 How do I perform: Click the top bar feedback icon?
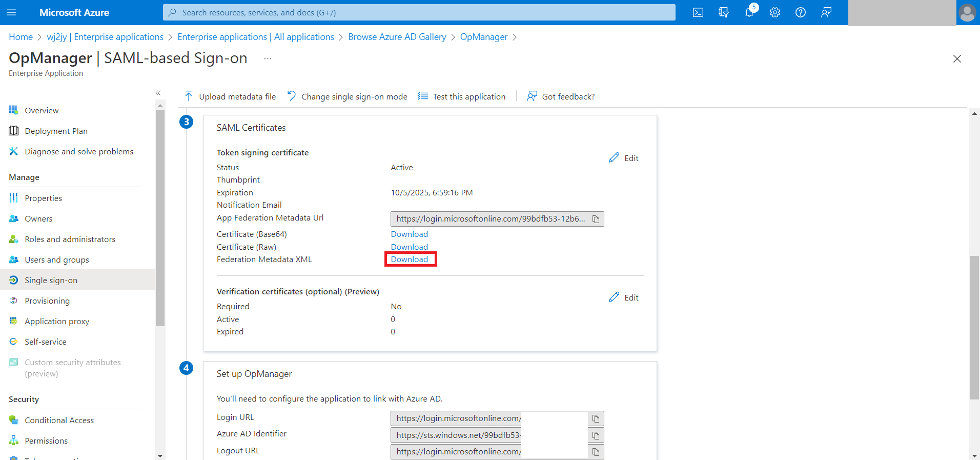point(826,12)
